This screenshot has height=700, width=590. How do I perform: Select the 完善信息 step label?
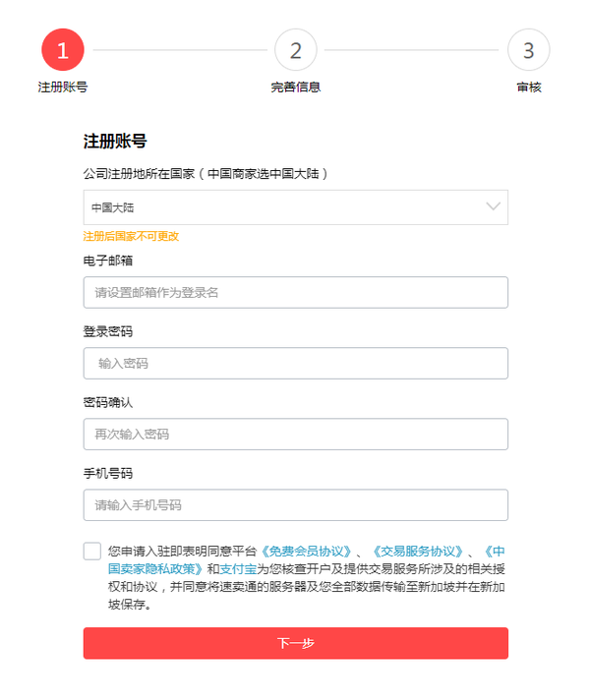tap(296, 87)
